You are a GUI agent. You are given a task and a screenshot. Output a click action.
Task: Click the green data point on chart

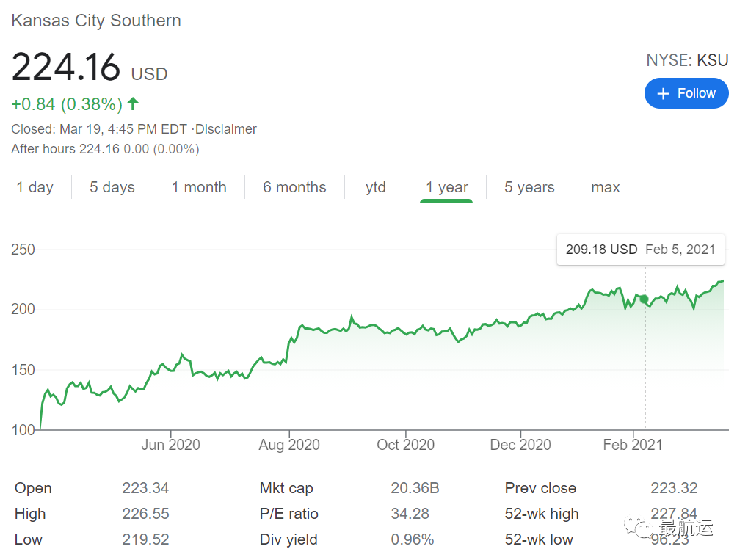coord(645,299)
